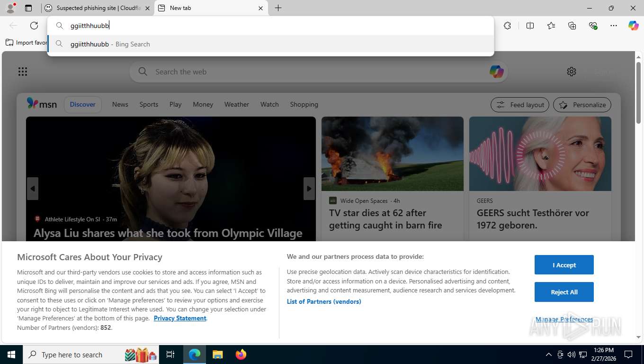Open the Windows Start menu
Image resolution: width=644 pixels, height=364 pixels.
coord(11,355)
